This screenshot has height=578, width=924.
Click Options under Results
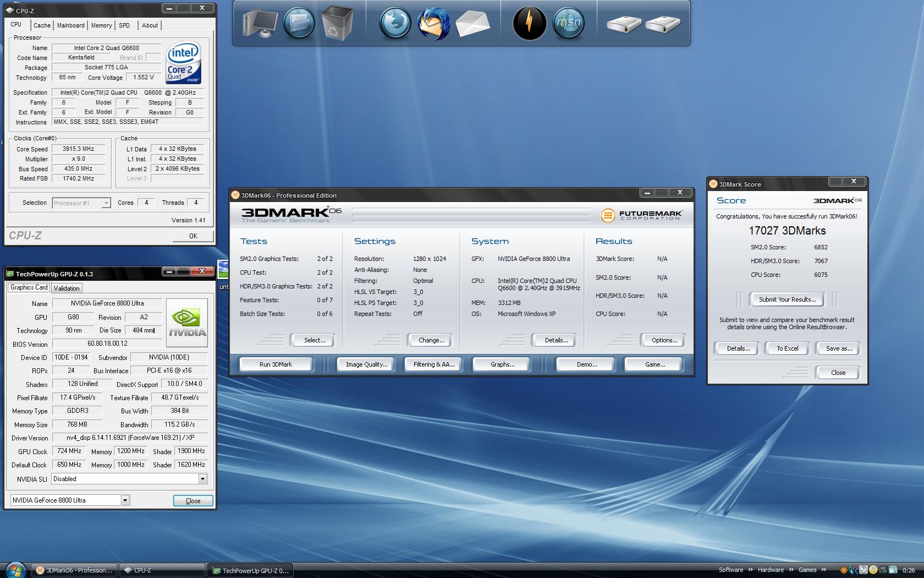(x=664, y=340)
